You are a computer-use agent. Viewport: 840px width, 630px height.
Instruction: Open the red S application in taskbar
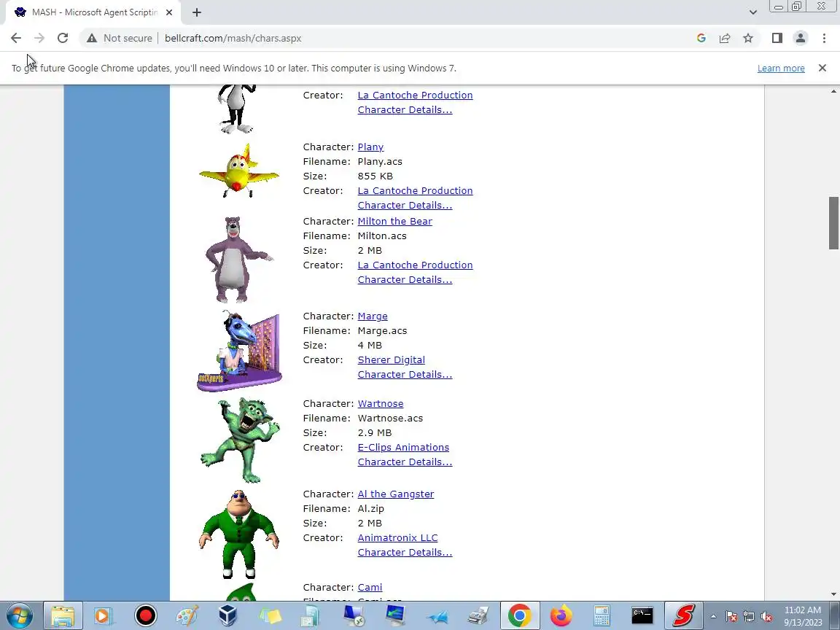pyautogui.click(x=684, y=615)
